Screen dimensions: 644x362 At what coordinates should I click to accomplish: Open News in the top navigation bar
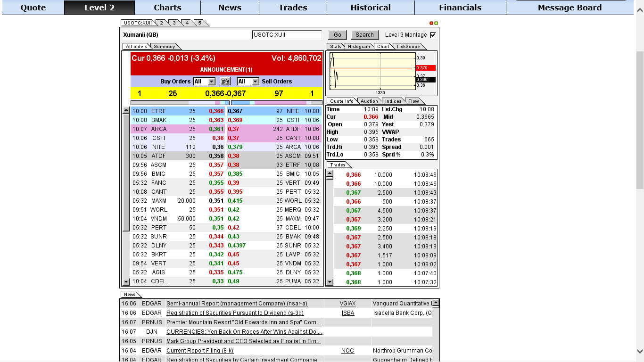[x=230, y=8]
